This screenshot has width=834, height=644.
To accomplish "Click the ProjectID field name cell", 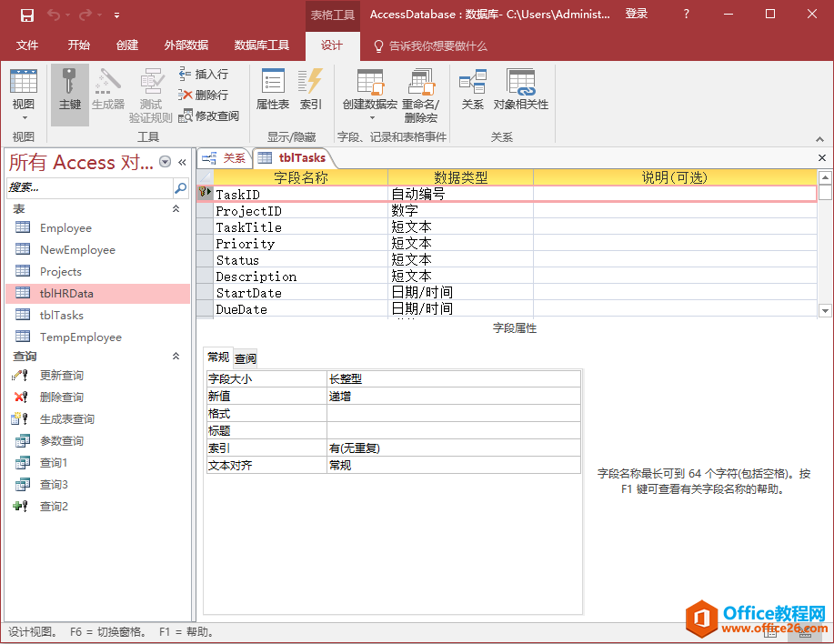I will pyautogui.click(x=300, y=211).
